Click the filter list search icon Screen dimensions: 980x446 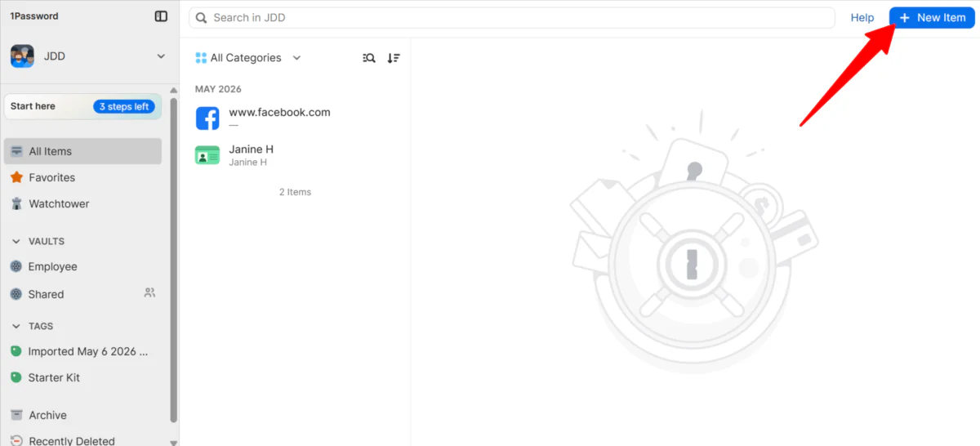pyautogui.click(x=369, y=58)
